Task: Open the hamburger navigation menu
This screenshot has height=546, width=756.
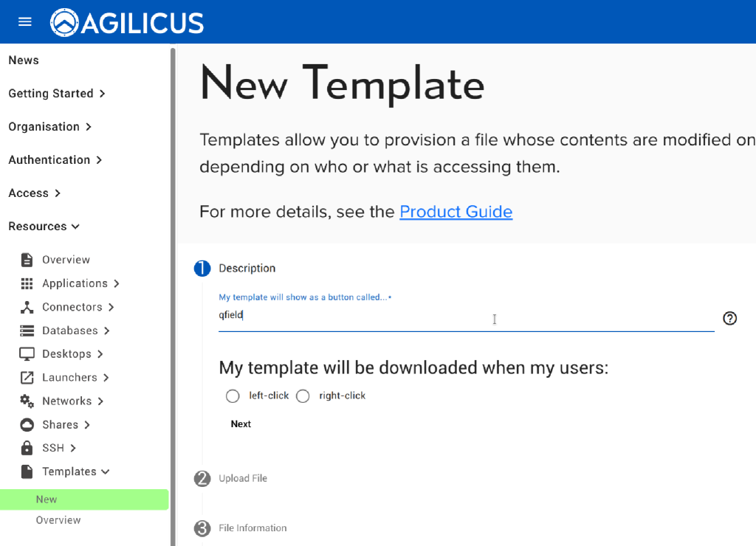Action: [25, 21]
